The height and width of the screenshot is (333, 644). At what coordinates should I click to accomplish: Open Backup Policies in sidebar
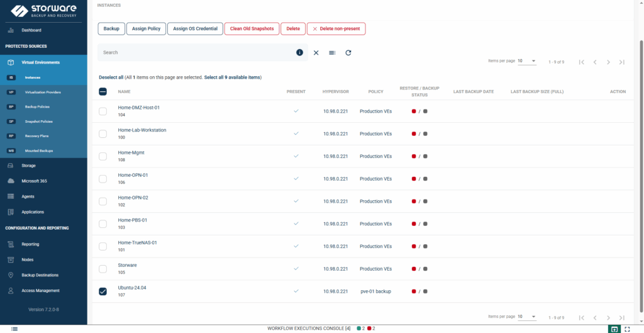39,107
